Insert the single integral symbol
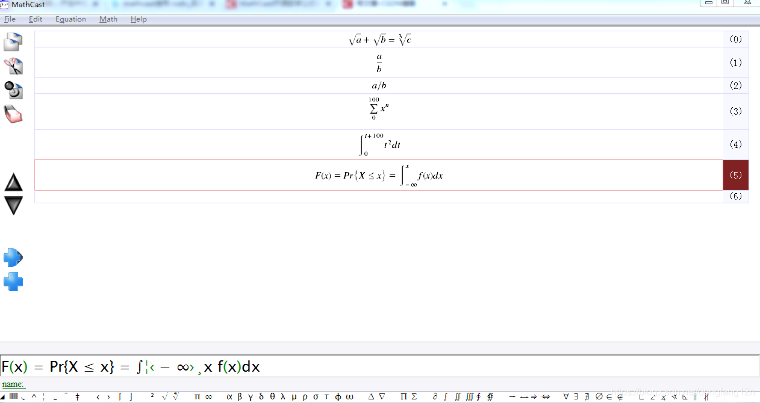The width and height of the screenshot is (760, 403). 445,397
